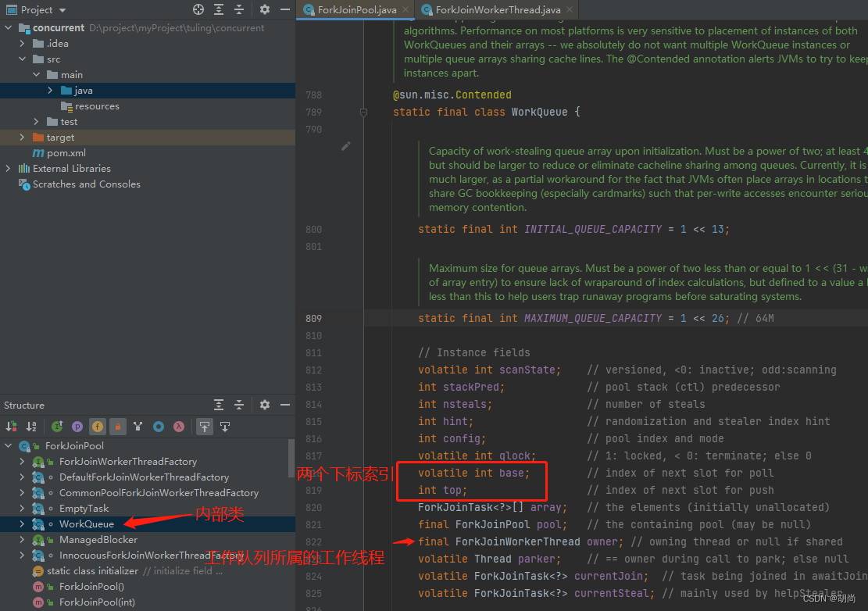868x611 pixels.
Task: Click the @sun.misc.Contended annotation
Action: click(x=452, y=95)
